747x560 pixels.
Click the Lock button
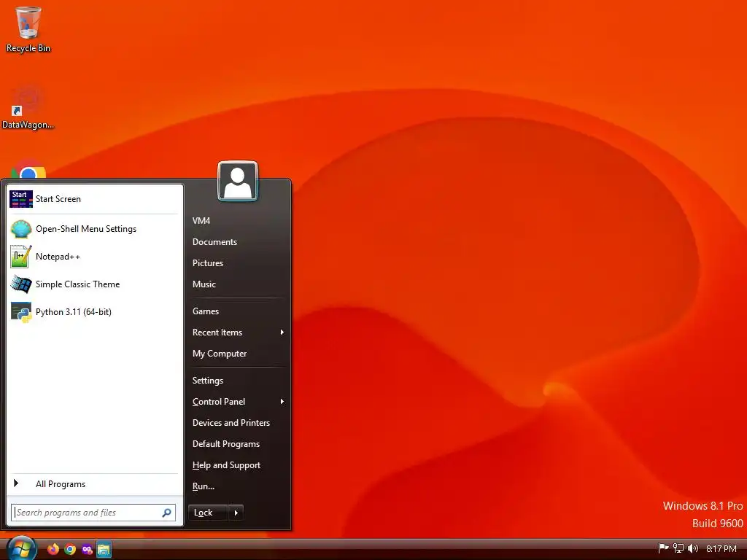208,513
